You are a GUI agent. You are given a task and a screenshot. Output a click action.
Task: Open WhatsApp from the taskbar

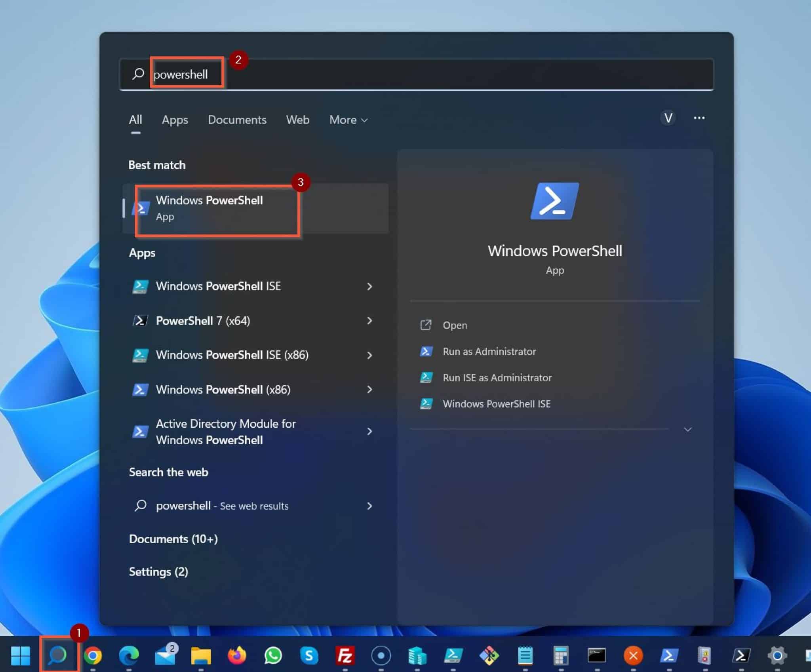click(x=273, y=656)
